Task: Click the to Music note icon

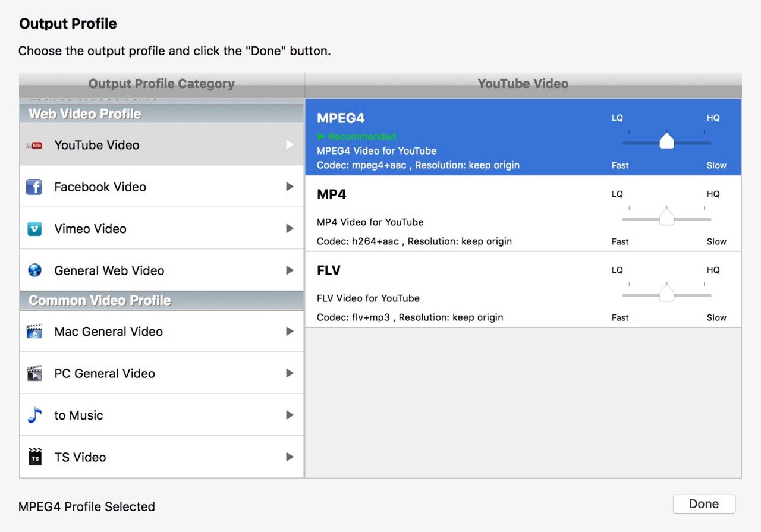Action: click(34, 415)
